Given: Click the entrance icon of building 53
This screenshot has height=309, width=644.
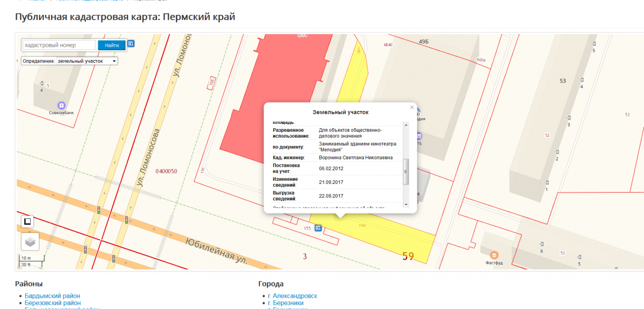Looking at the screenshot, I should [582, 79].
